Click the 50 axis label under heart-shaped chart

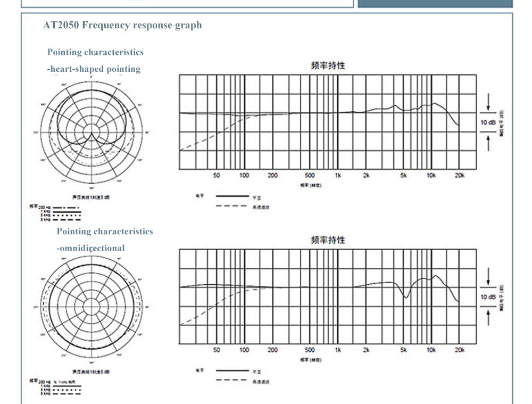coord(217,176)
